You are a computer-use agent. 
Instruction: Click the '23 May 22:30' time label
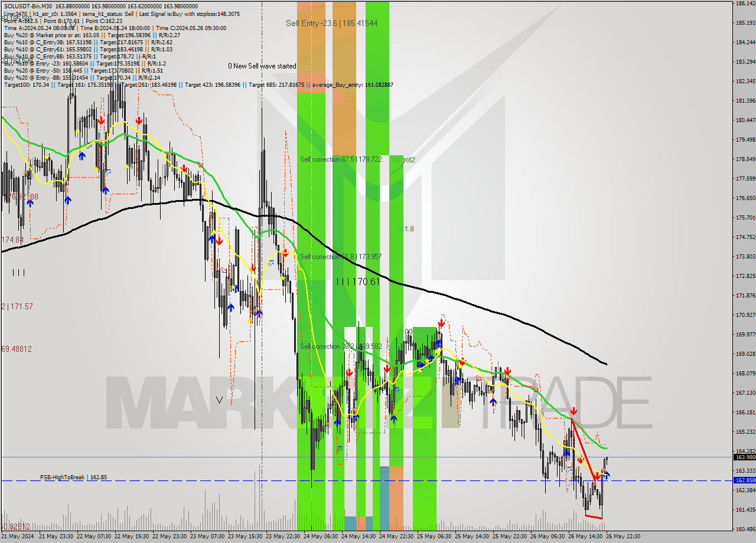click(x=283, y=537)
